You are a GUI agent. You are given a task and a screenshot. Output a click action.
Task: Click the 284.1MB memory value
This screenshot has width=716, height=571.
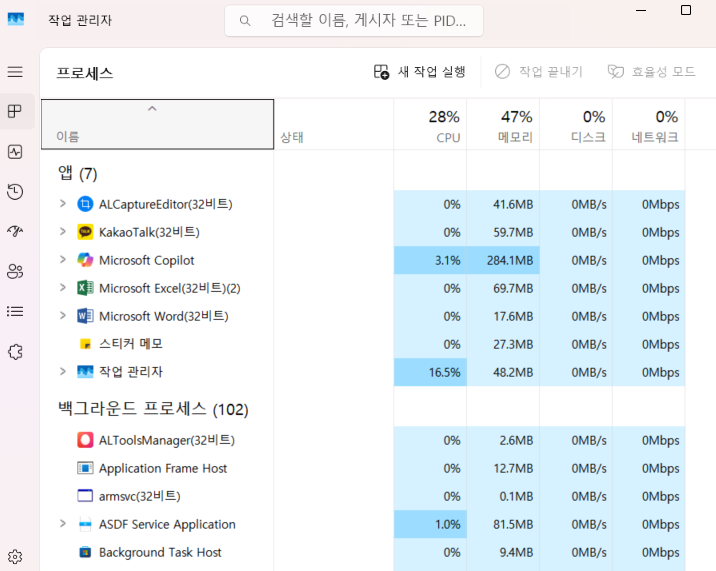click(510, 260)
